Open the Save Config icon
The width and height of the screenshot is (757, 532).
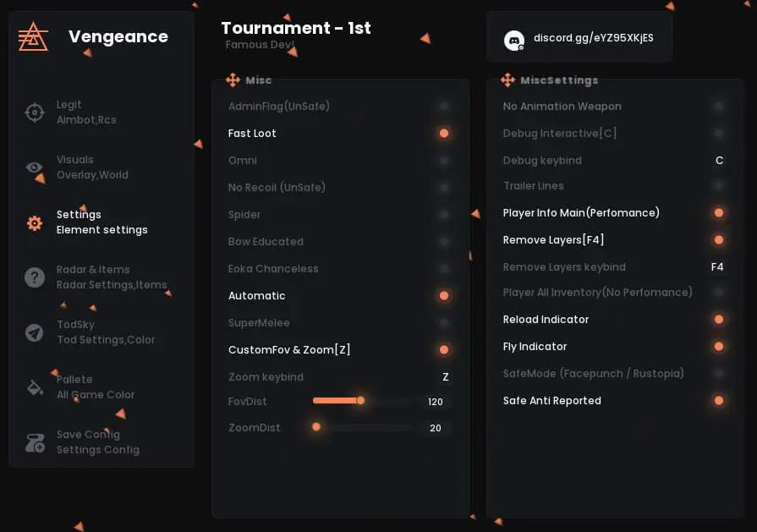(35, 442)
